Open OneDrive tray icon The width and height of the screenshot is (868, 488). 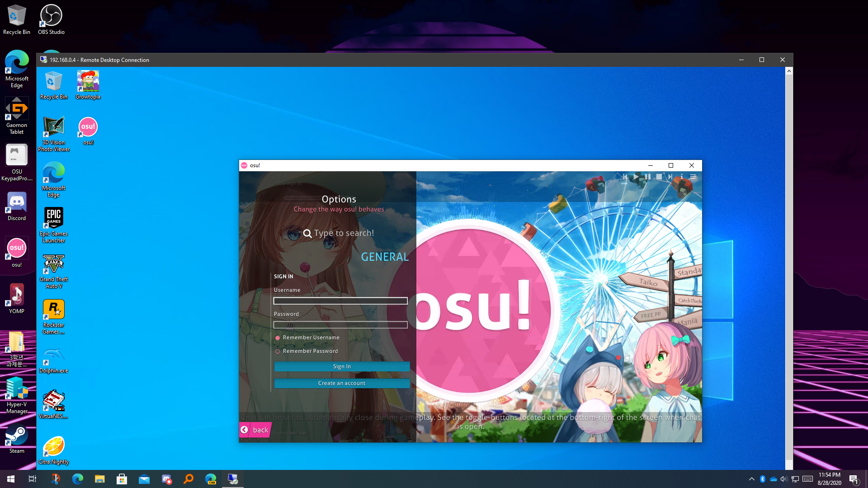point(774,479)
